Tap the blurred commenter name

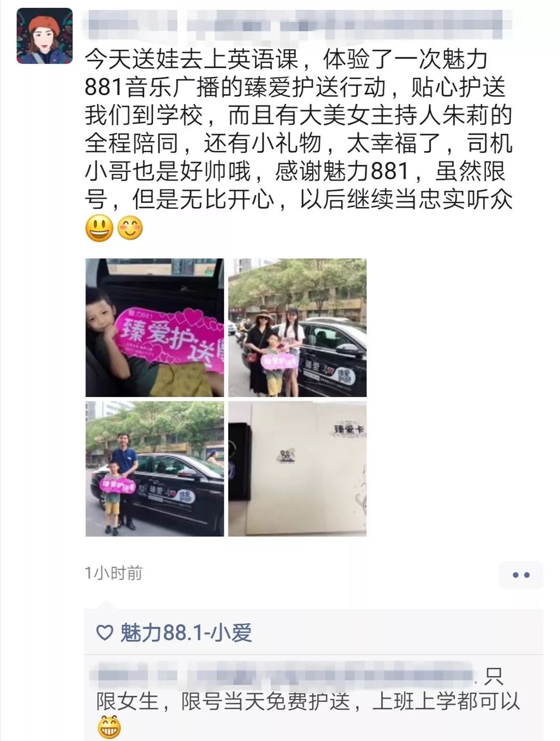pyautogui.click(x=284, y=675)
